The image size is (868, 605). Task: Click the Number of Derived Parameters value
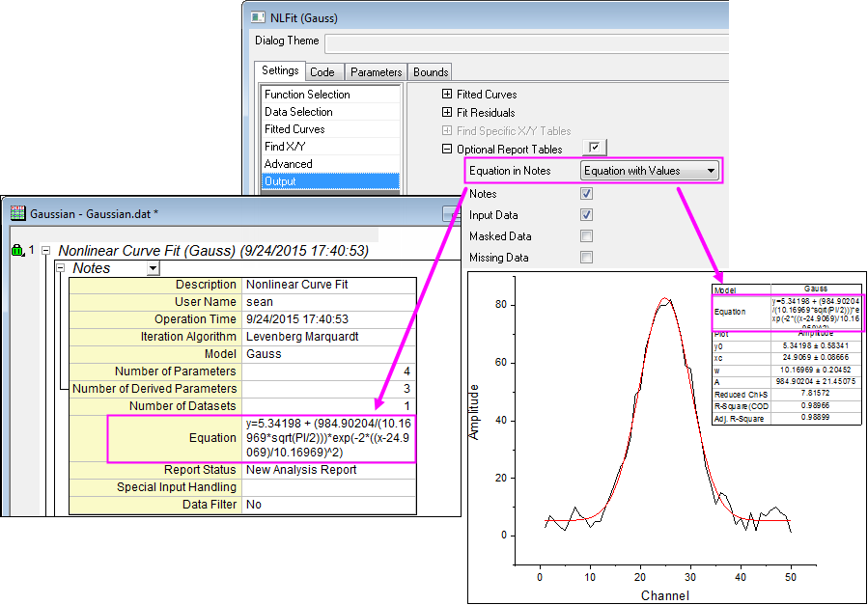tap(329, 389)
